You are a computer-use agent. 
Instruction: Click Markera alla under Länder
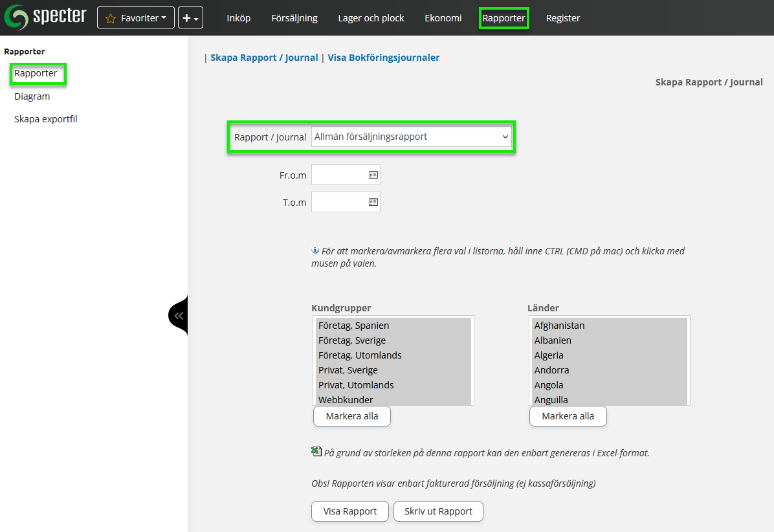568,416
